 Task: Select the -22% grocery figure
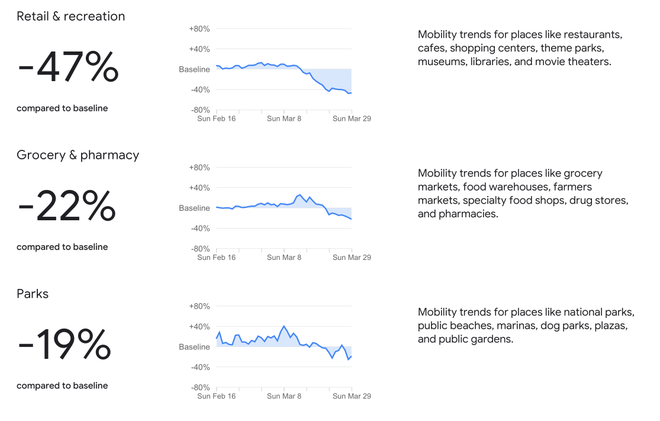pyautogui.click(x=67, y=206)
